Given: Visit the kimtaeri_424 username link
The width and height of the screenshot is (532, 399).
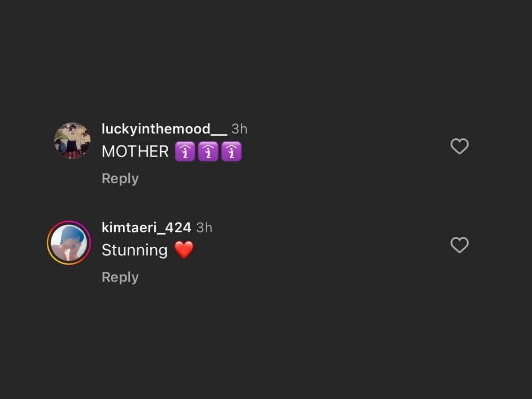Looking at the screenshot, I should pyautogui.click(x=146, y=227).
